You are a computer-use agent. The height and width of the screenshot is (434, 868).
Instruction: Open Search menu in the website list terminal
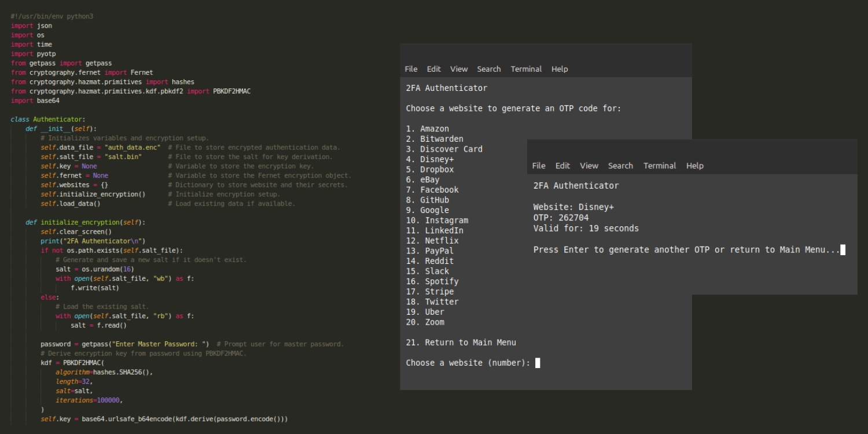pos(489,69)
